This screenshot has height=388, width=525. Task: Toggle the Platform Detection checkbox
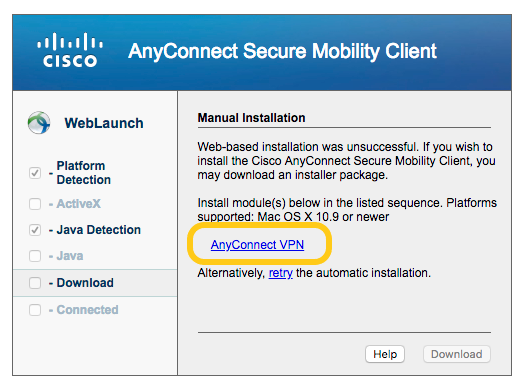[x=35, y=173]
